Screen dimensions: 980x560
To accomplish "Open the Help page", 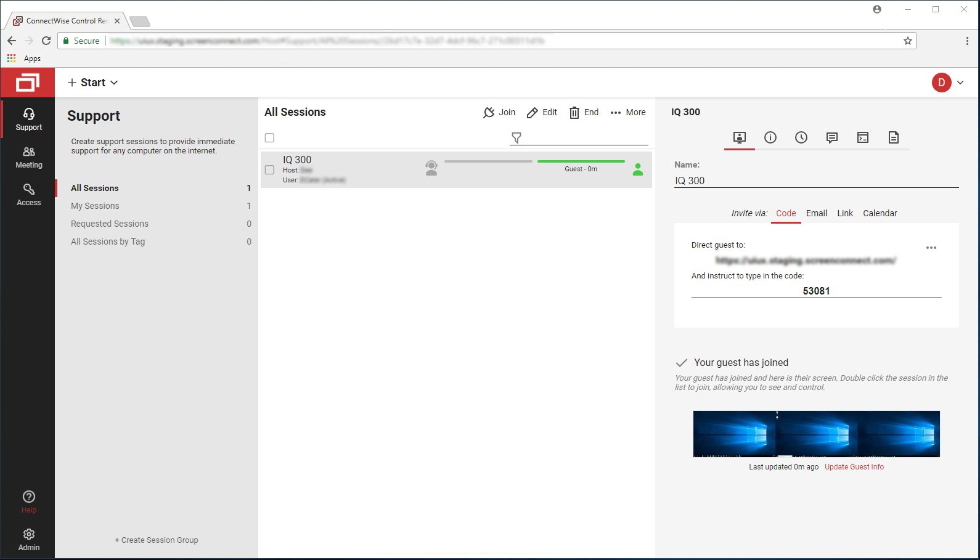I will (28, 501).
